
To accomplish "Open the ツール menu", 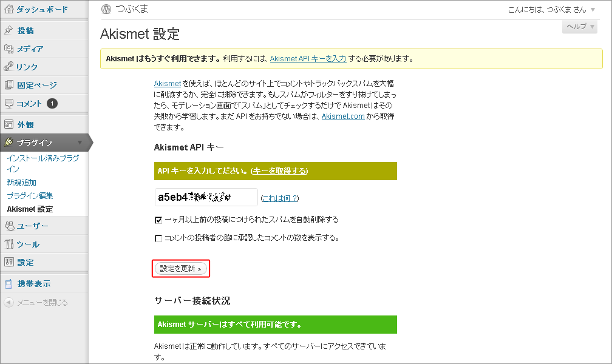I will click(28, 244).
